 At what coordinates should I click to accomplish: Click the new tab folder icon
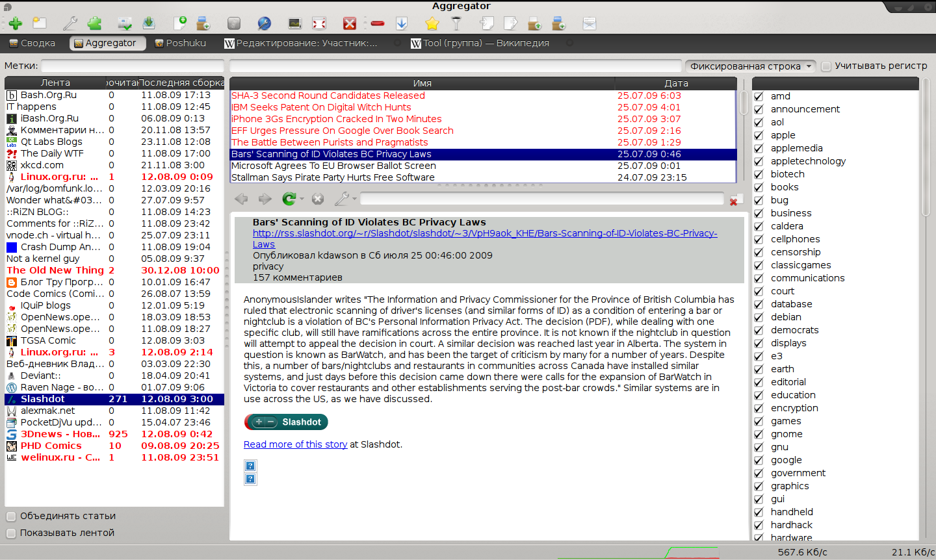(40, 24)
